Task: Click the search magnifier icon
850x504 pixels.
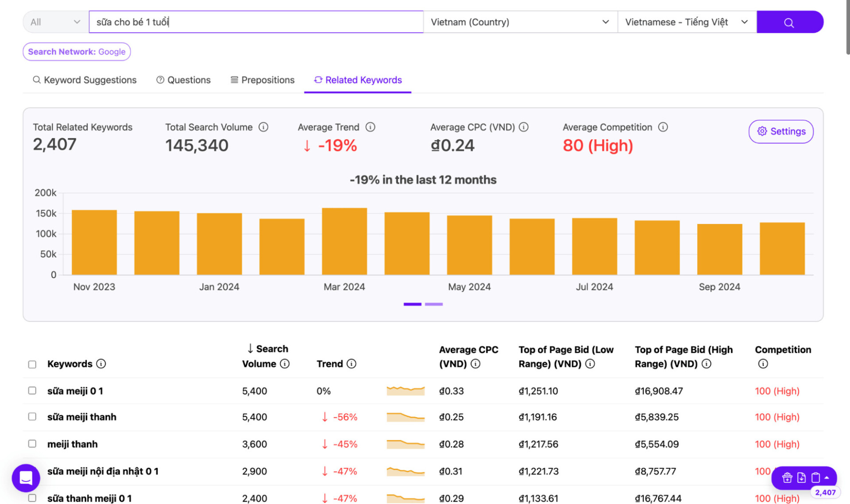Action: [789, 22]
